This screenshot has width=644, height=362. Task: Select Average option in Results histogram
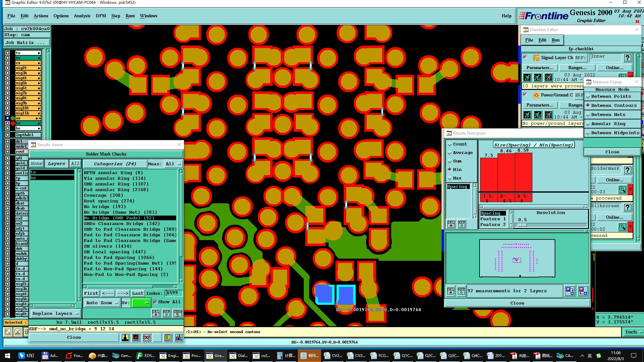460,153
